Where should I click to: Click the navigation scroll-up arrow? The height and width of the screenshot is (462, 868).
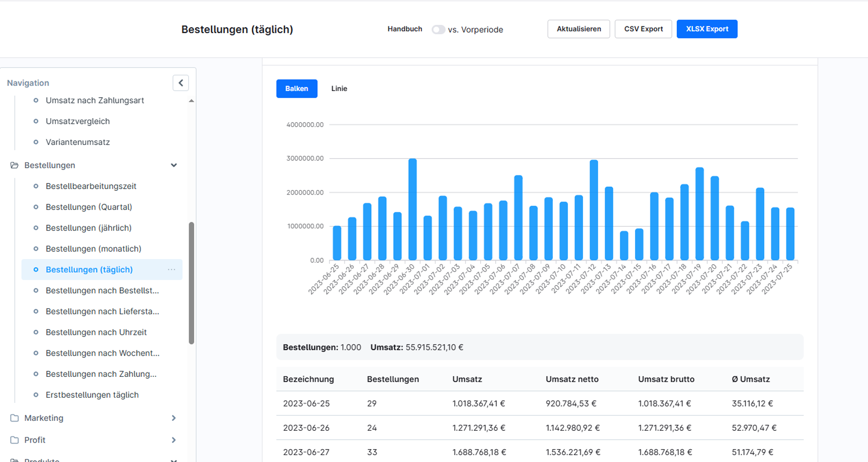tap(191, 101)
